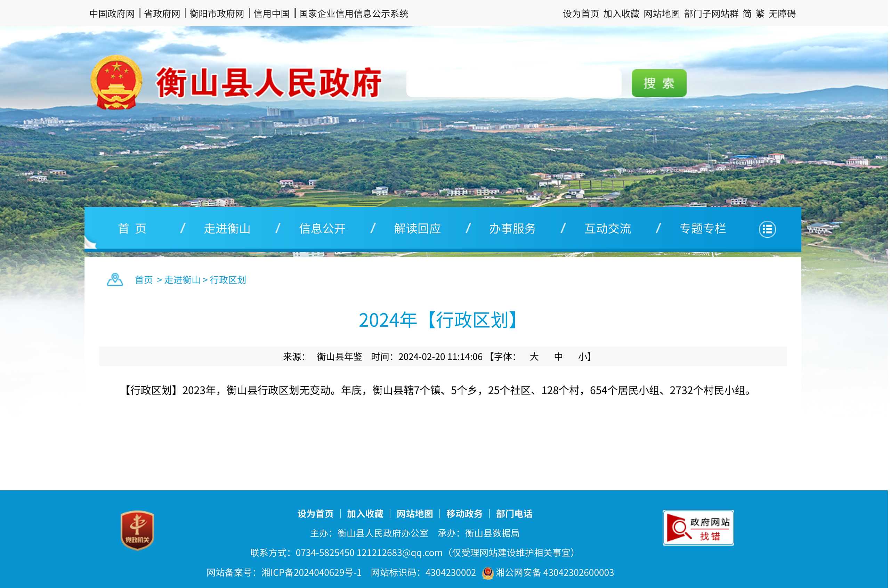890x588 pixels.
Task: Follow the 中国政府网 top link
Action: 112,14
